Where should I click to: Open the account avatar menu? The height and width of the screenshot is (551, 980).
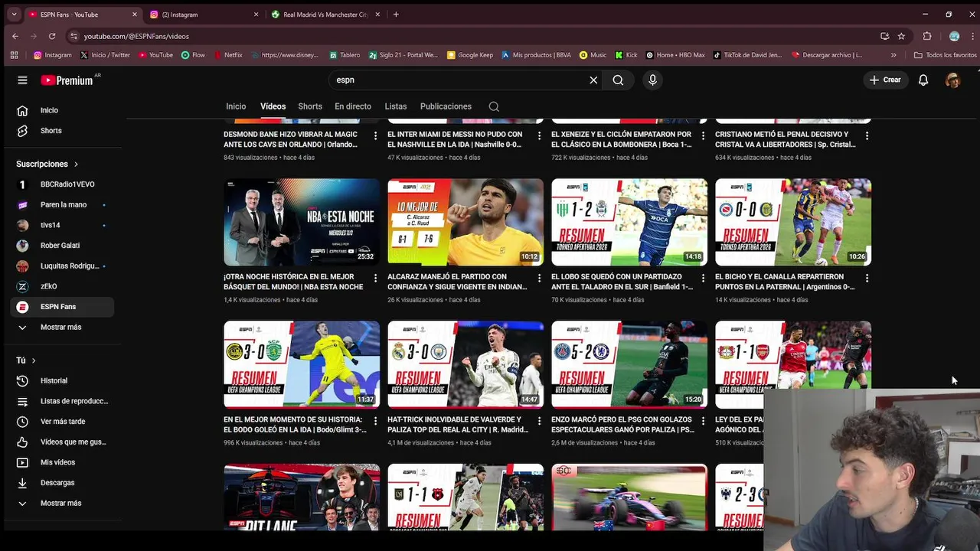coord(952,80)
